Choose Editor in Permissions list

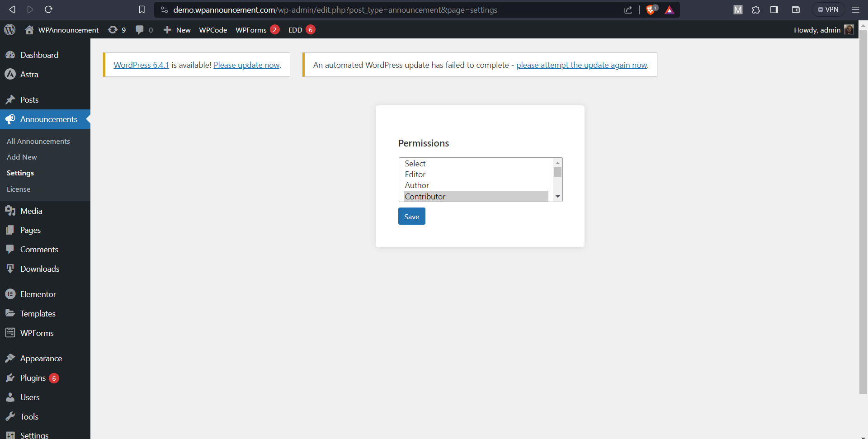pyautogui.click(x=476, y=175)
